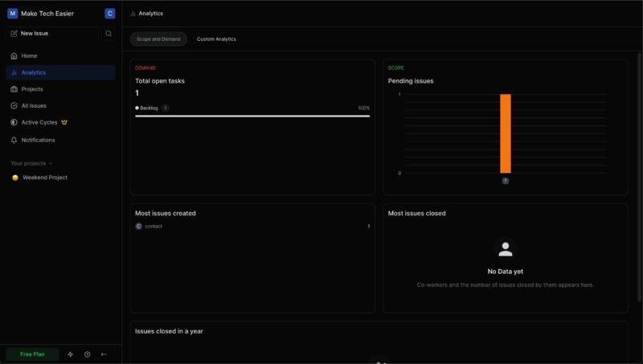This screenshot has width=643, height=364.
Task: Switch to the Scope and Demand tab
Action: pyautogui.click(x=158, y=39)
